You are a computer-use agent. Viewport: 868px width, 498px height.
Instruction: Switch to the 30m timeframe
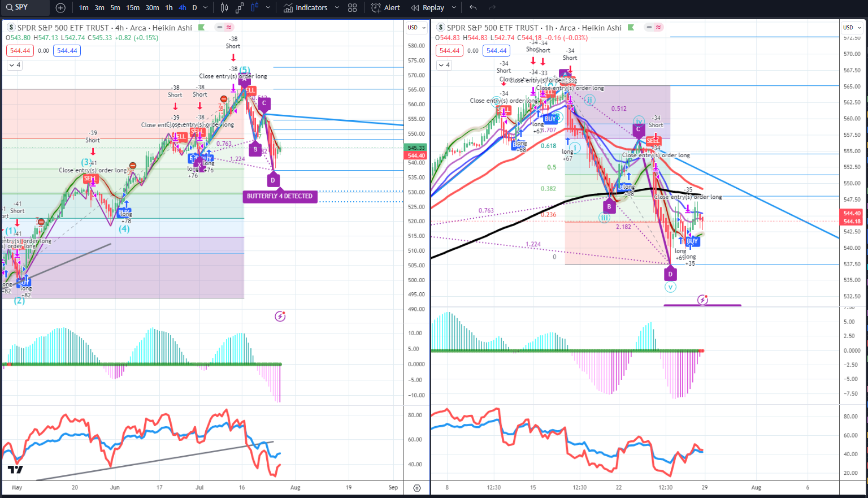152,8
